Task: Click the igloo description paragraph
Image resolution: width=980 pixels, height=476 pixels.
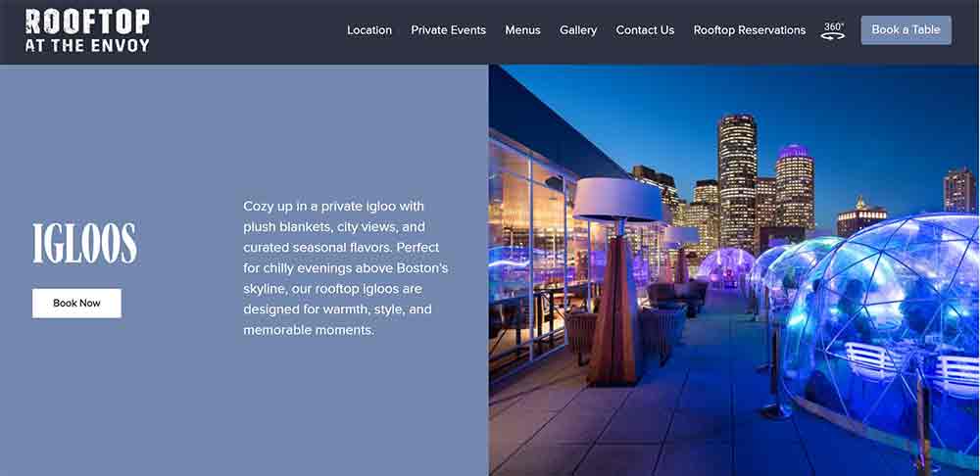Action: pos(346,268)
